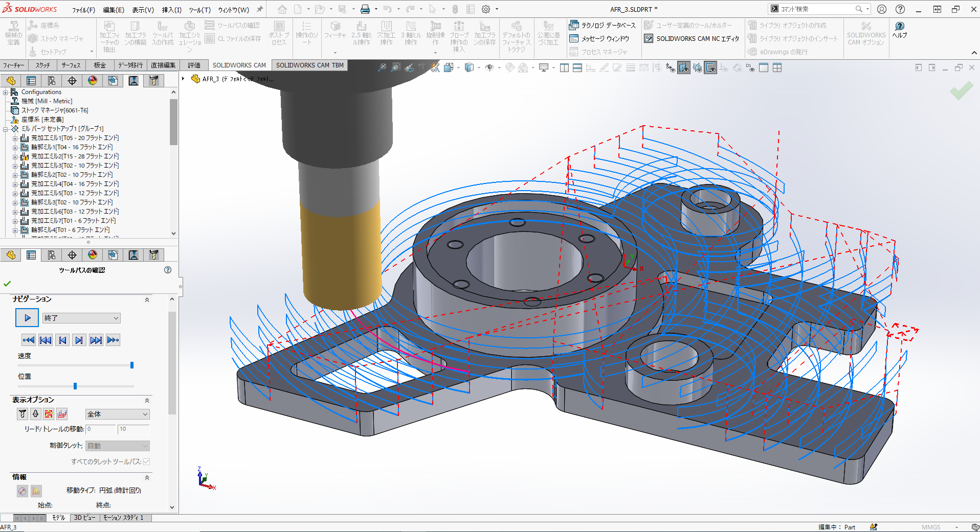Viewport: 980px width, 532px height.
Task: Select 機械 [Mill - Metric] item
Action: 47,101
